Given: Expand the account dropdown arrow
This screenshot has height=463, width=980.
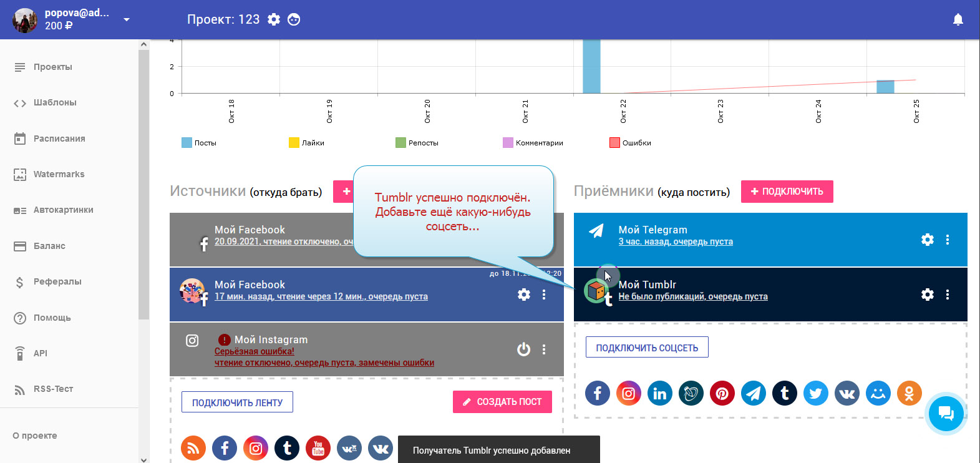Looking at the screenshot, I should 127,19.
